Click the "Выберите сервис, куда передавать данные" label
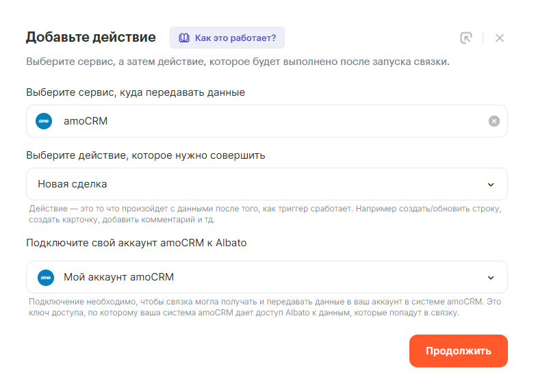536x392 pixels. pyautogui.click(x=136, y=92)
